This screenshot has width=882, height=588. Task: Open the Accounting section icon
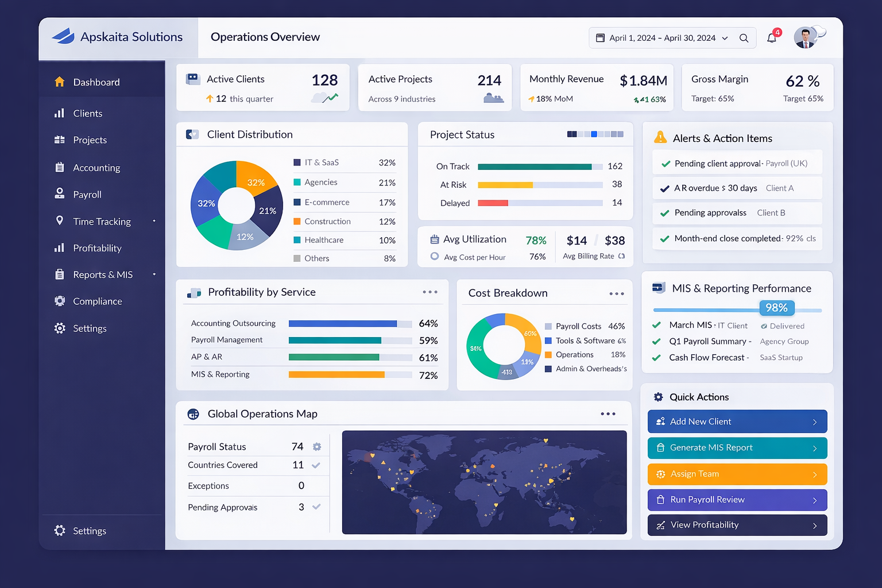coord(60,167)
